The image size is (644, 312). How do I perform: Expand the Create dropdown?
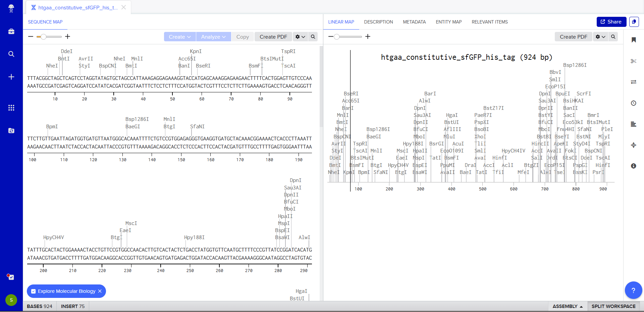click(x=179, y=37)
